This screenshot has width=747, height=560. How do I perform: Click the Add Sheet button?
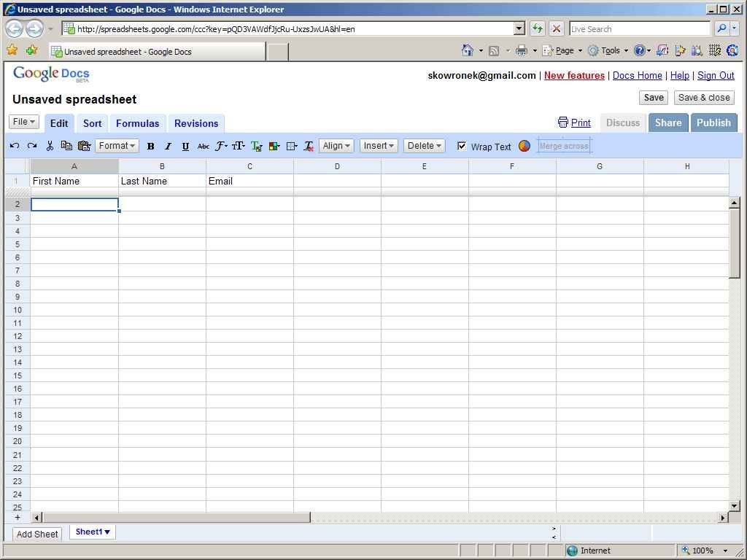[37, 534]
